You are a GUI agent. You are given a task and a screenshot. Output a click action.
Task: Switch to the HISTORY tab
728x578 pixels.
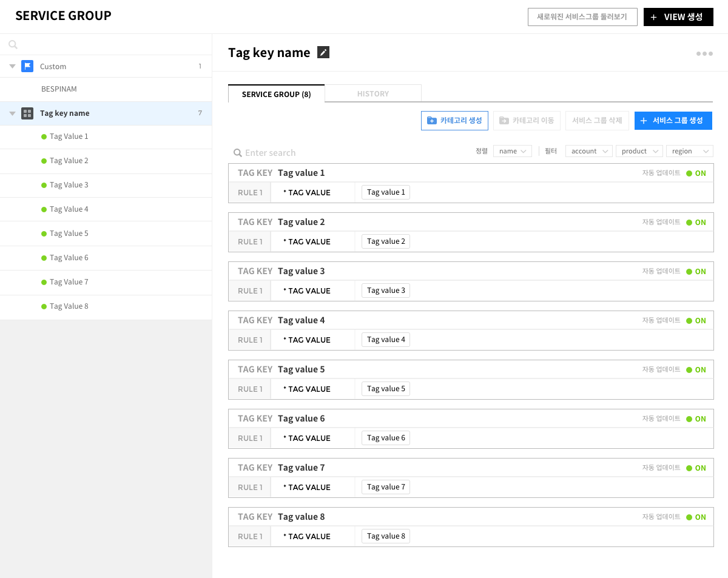[x=373, y=94]
